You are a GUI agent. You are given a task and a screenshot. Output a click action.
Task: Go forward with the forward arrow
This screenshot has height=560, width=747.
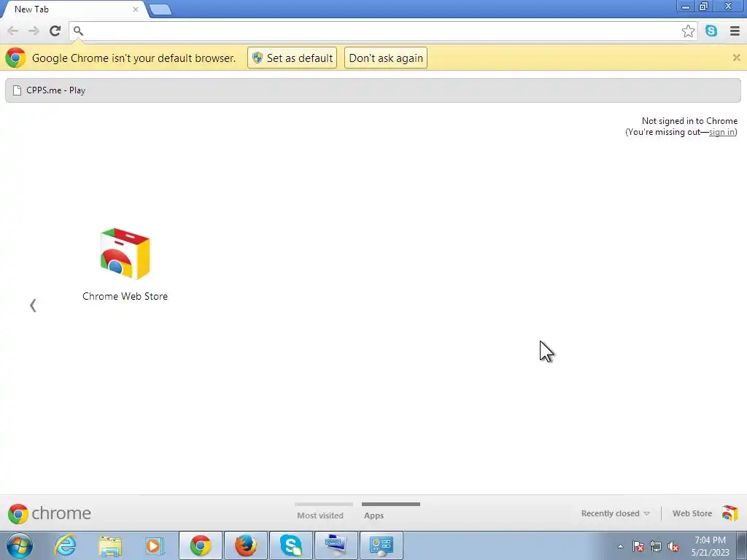coord(34,31)
